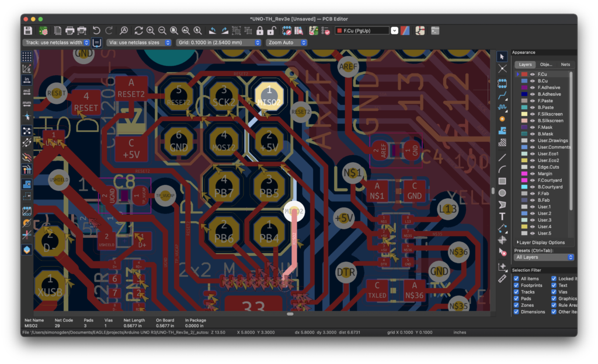Click the Save board icon
The height and width of the screenshot is (364, 598).
[x=28, y=31]
